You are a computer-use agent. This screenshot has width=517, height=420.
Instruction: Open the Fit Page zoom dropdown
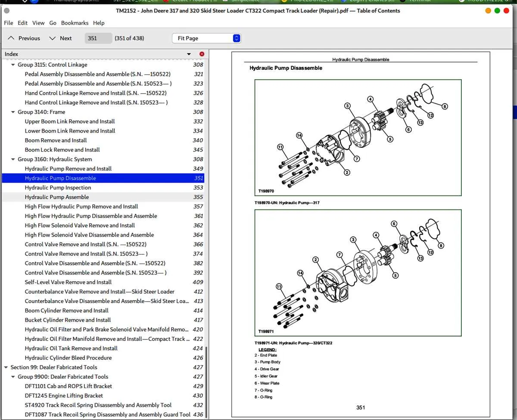[x=206, y=38]
